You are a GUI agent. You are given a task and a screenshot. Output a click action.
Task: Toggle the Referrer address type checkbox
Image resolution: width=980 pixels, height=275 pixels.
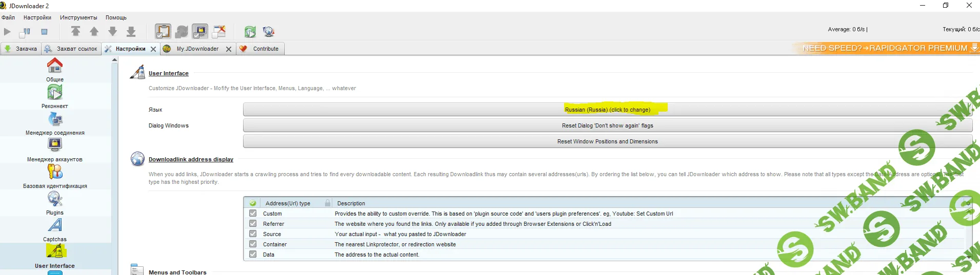coord(253,224)
